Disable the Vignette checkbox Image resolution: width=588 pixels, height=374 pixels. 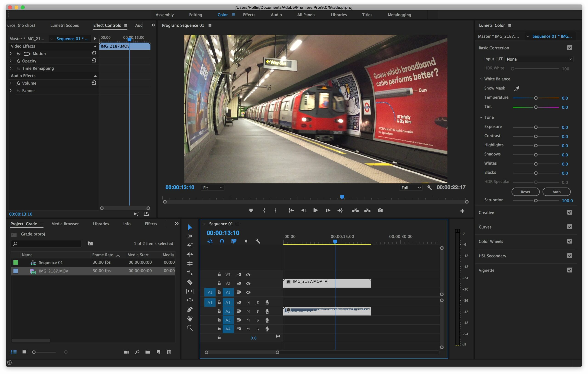569,270
